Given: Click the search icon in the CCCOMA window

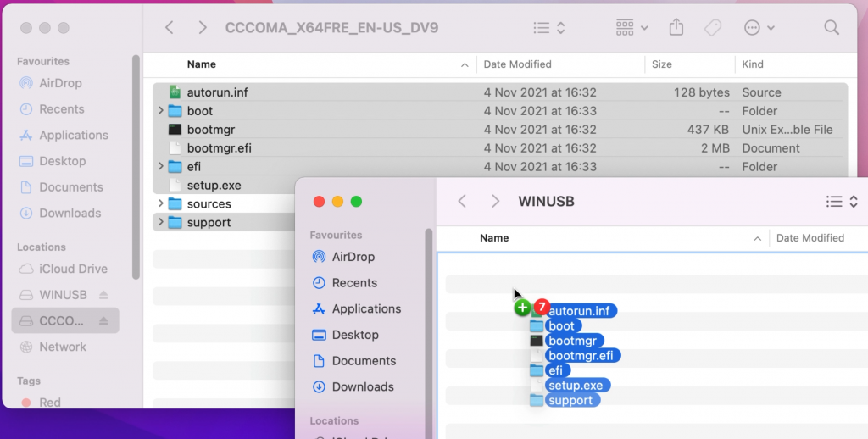Looking at the screenshot, I should (x=832, y=27).
